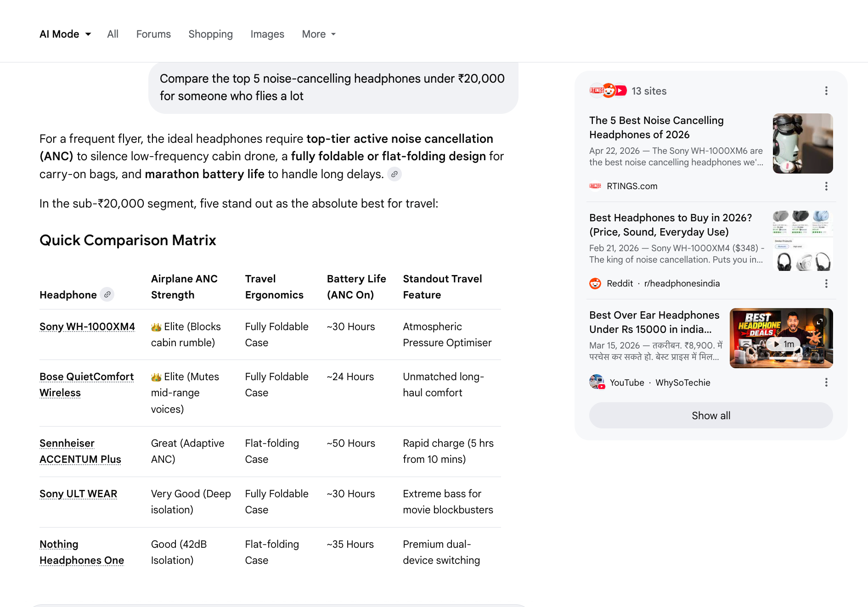Open the AI Mode dropdown

coord(65,34)
